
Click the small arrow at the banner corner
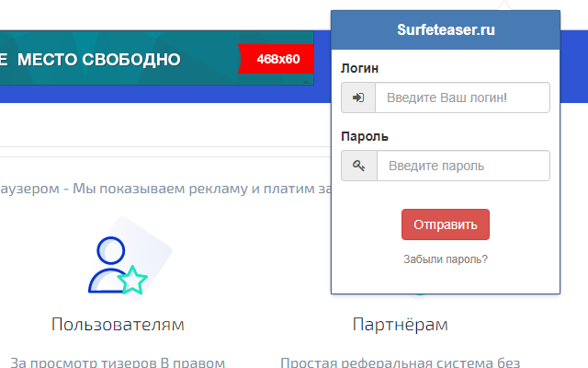[306, 82]
